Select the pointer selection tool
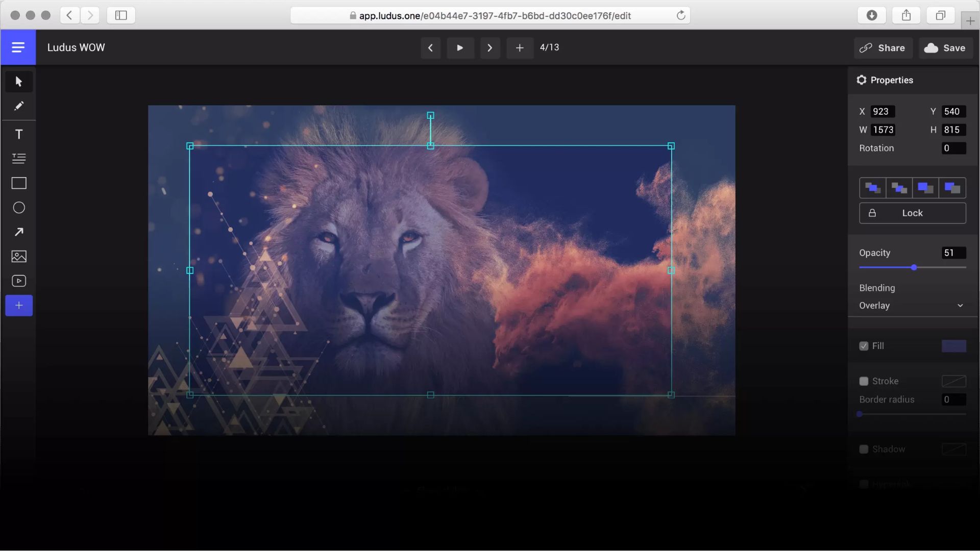This screenshot has height=551, width=980. coord(19,82)
